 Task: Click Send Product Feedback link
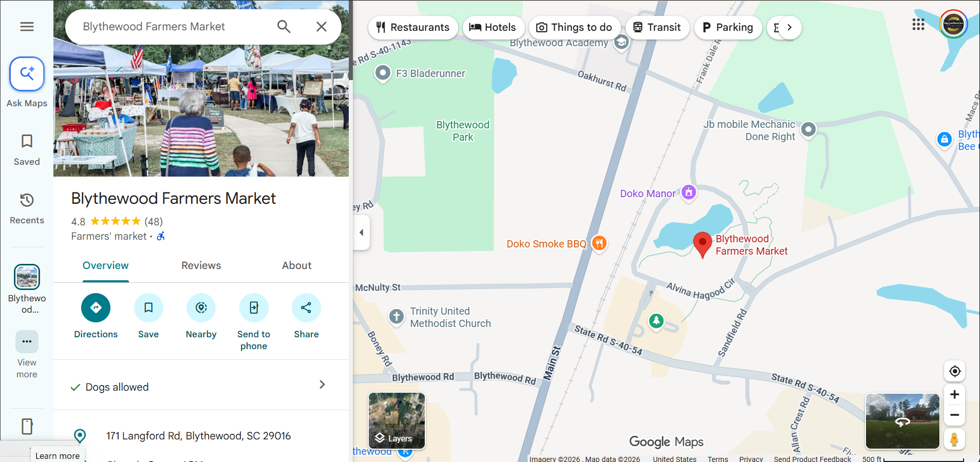pyautogui.click(x=812, y=458)
